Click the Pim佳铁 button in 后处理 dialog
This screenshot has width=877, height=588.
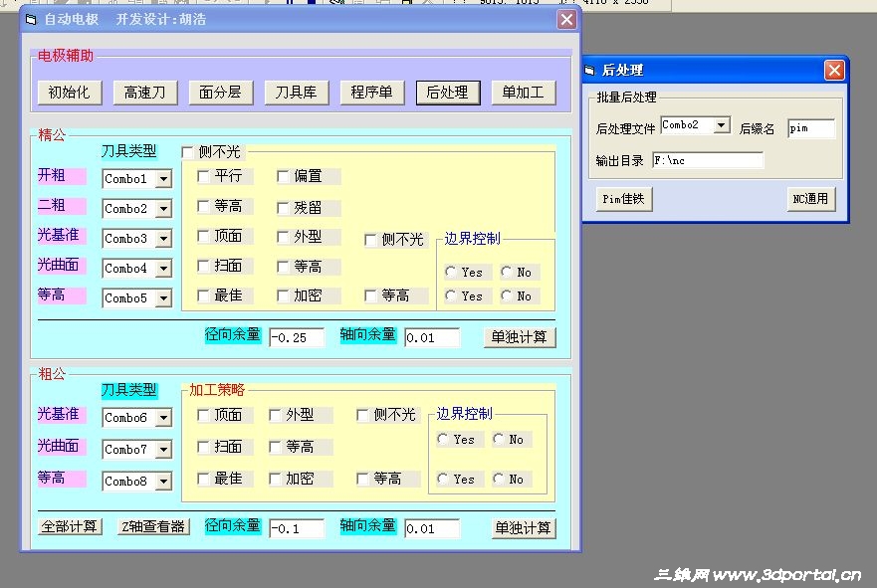click(x=623, y=199)
